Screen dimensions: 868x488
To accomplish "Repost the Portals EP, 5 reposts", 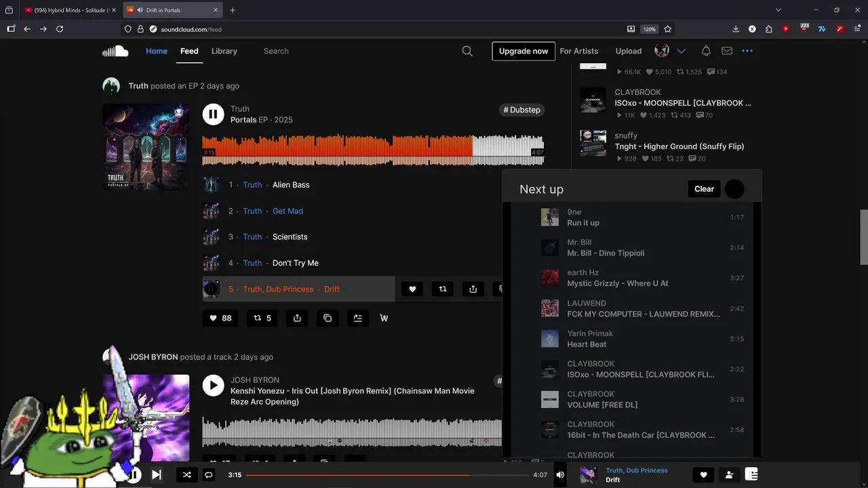I will tap(262, 318).
